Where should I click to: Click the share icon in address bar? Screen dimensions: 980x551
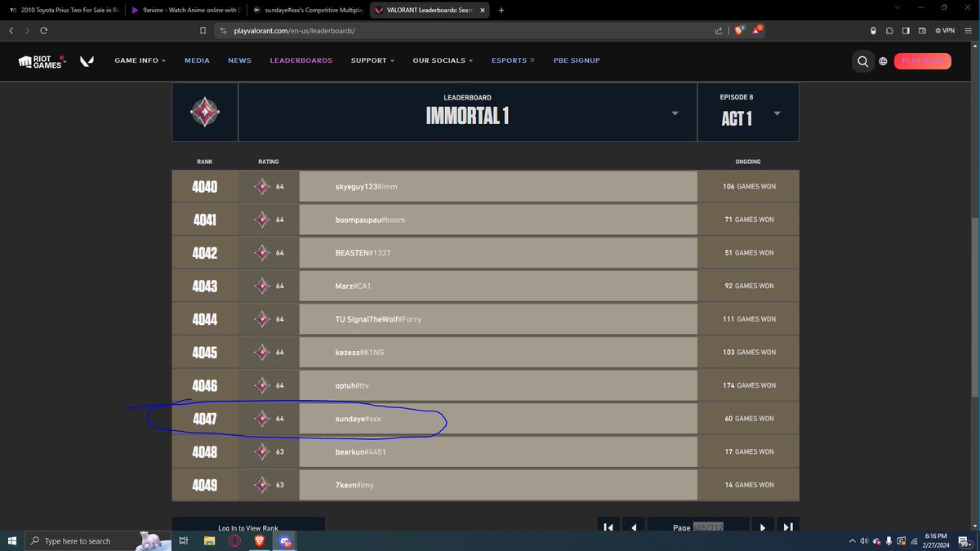point(719,30)
